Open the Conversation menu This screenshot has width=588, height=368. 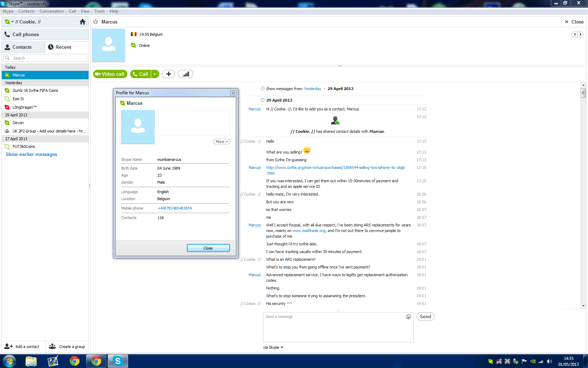point(52,11)
